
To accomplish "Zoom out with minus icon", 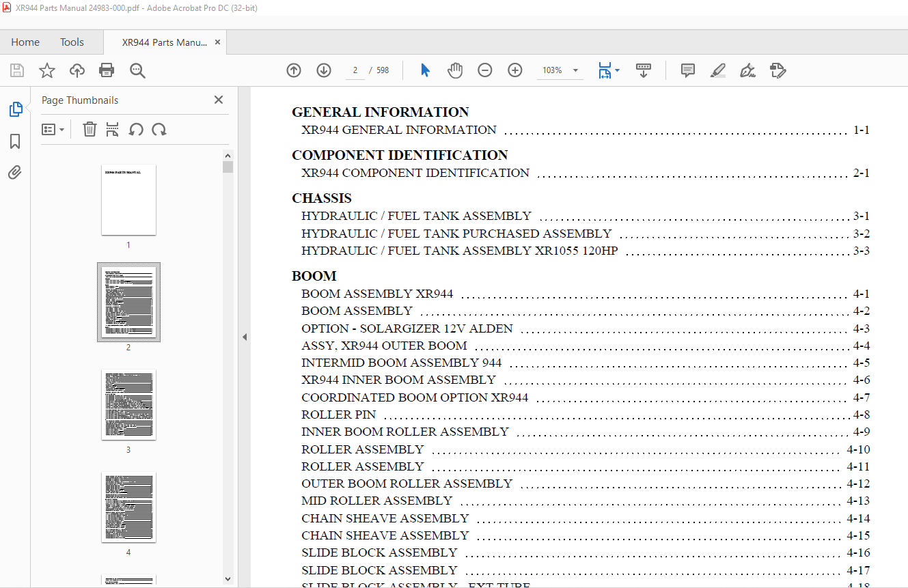I will pos(485,70).
